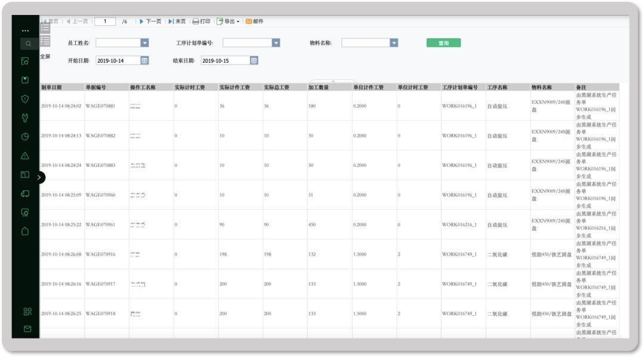Viewport: 644px width, 357px height.
Task: Open the refresh document sidebar icon
Action: [x=25, y=61]
